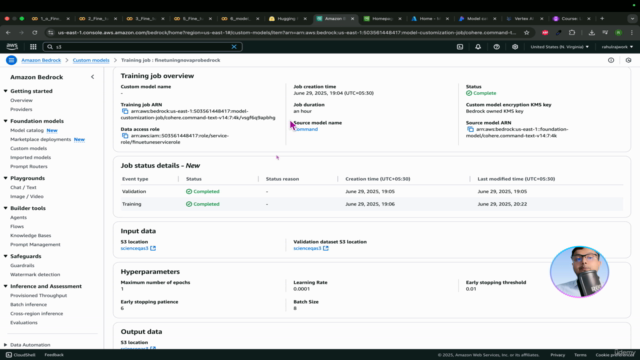Open the info panel icon
640x360 pixels.
point(611,60)
